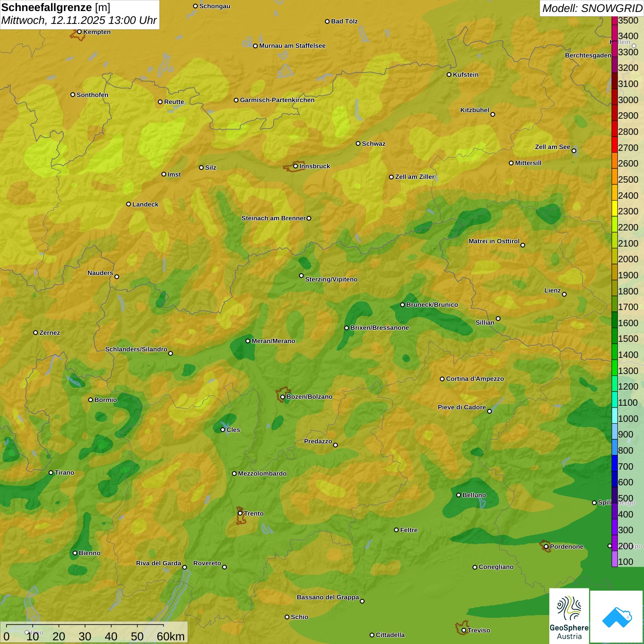The image size is (644, 644).
Task: Click the blue cloud house logo
Action: pos(617,616)
